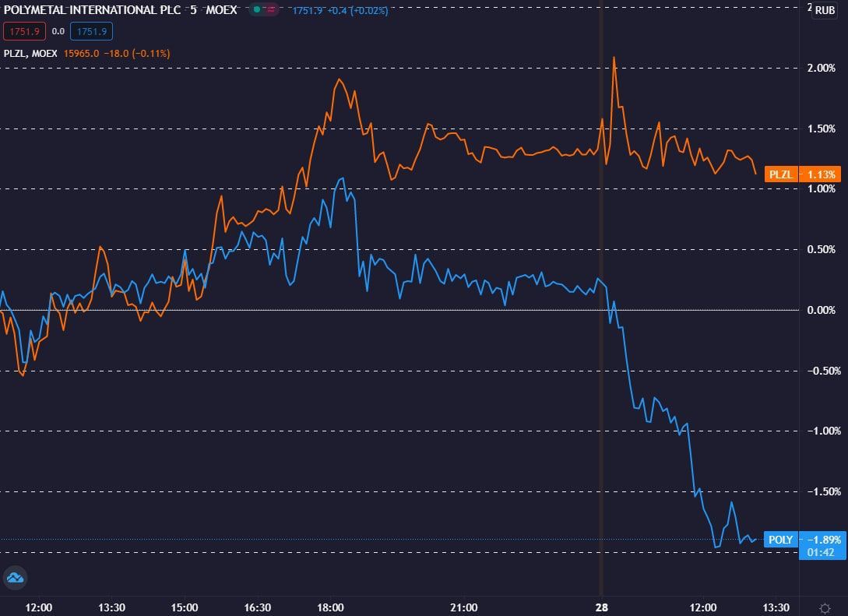Open chart settings gear icon
Viewport: 848px width, 616px height.
click(825, 608)
